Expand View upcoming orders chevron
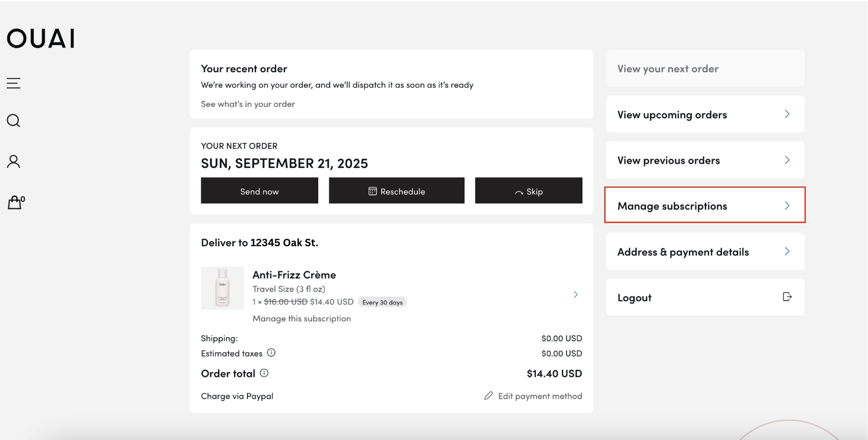The height and width of the screenshot is (440, 868). click(787, 114)
